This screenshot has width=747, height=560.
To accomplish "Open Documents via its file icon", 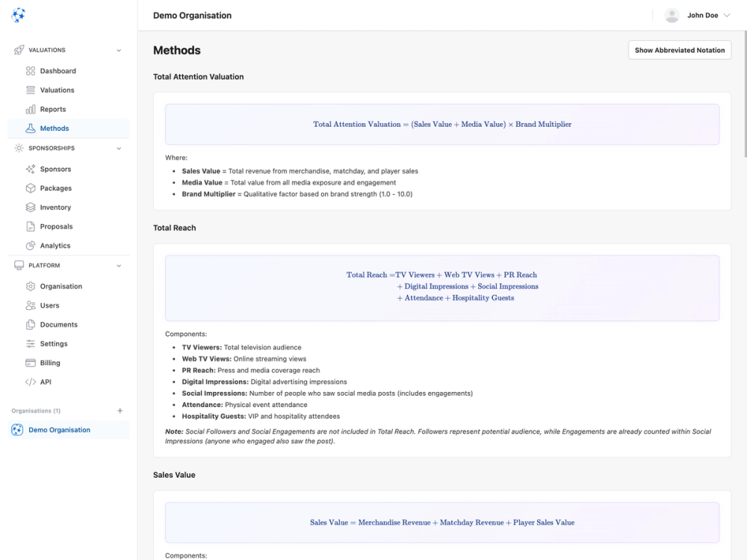I will tap(29, 324).
